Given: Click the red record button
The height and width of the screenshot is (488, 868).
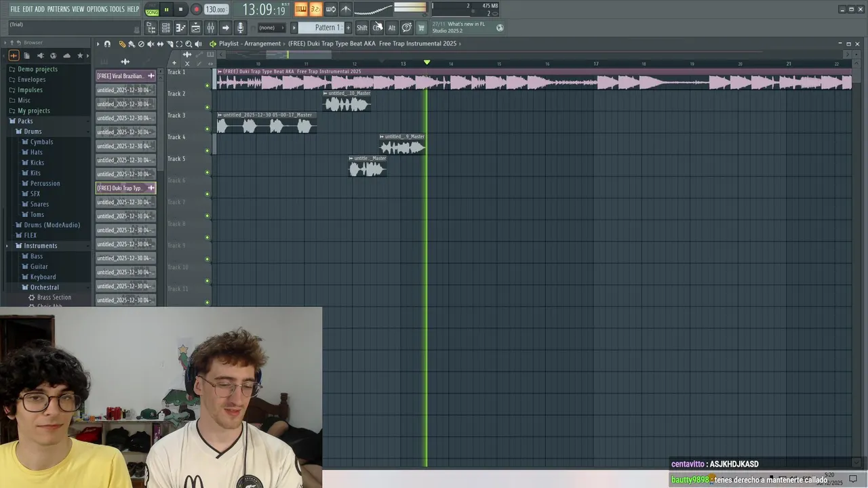Looking at the screenshot, I should [x=197, y=9].
